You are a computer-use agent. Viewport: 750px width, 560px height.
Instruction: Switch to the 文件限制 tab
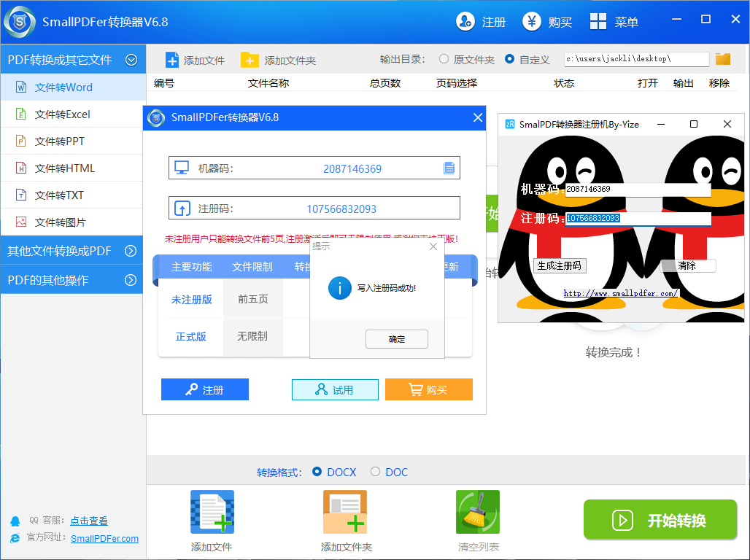pyautogui.click(x=252, y=266)
